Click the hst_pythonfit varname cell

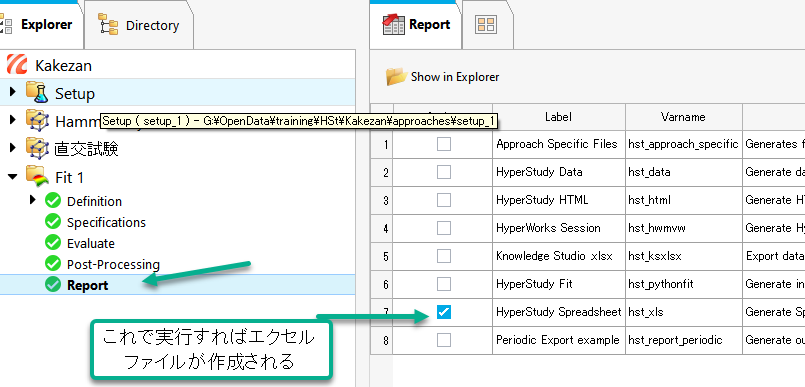click(683, 284)
